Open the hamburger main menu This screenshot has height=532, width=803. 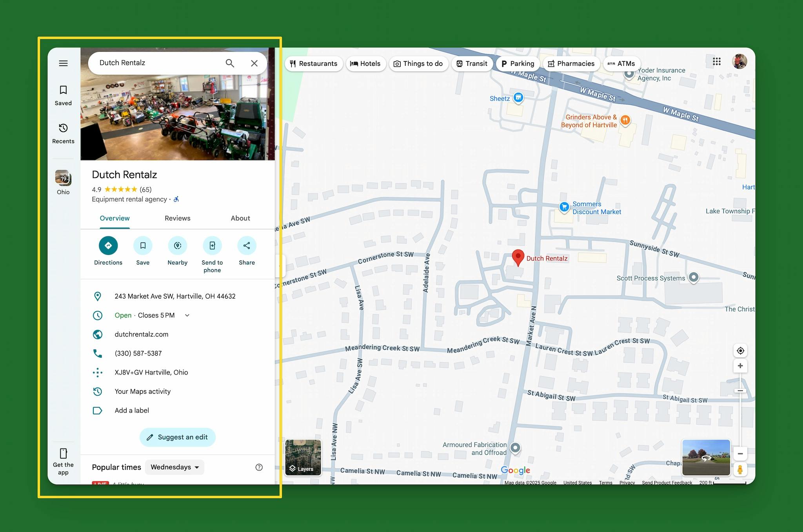pyautogui.click(x=63, y=63)
